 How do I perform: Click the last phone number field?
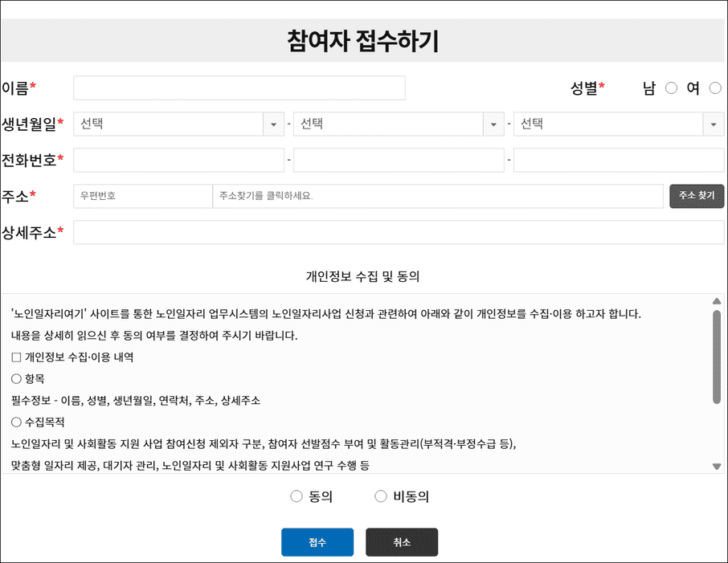pyautogui.click(x=616, y=160)
